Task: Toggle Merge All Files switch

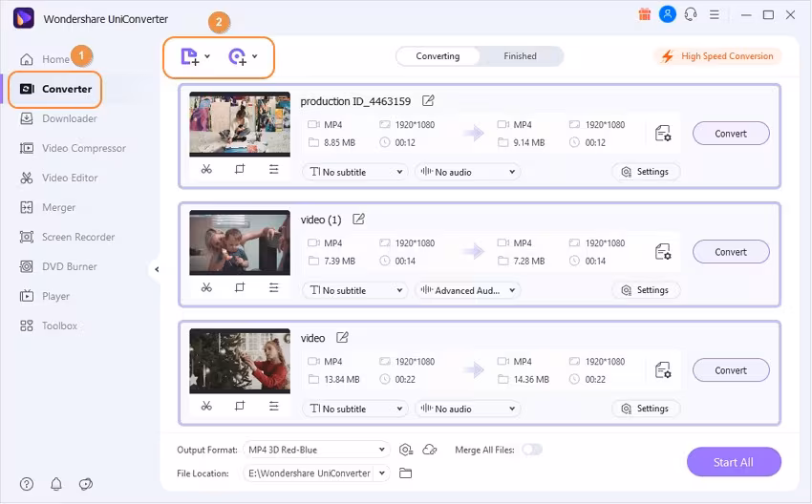Action: [x=532, y=450]
